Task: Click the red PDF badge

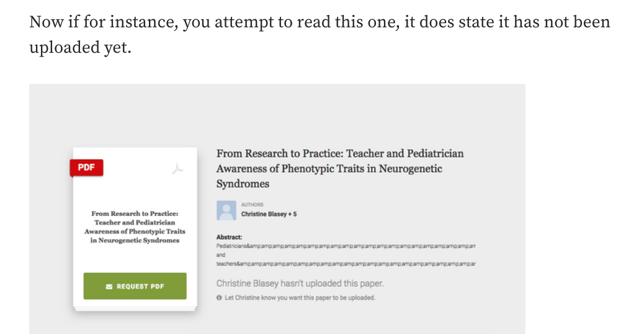Action: (87, 168)
